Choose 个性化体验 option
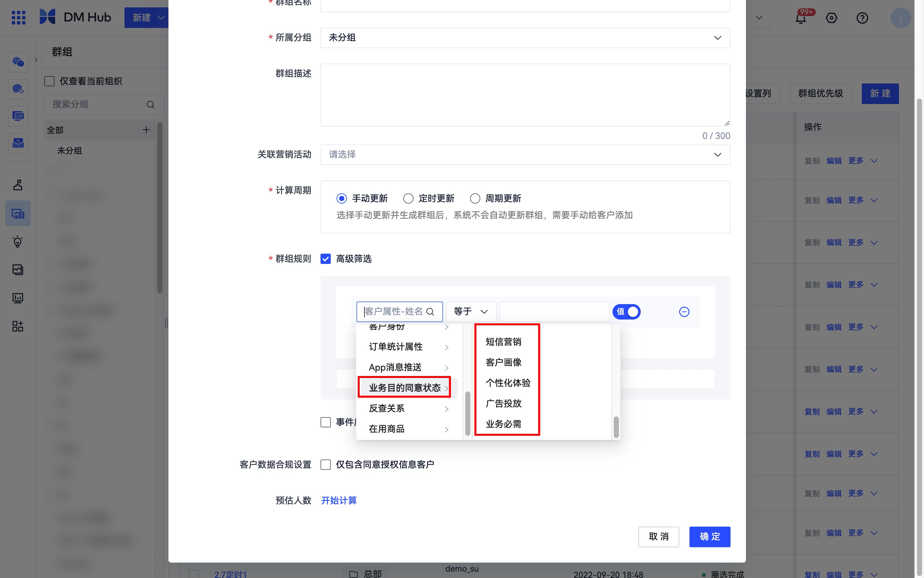The width and height of the screenshot is (924, 578). 508,383
